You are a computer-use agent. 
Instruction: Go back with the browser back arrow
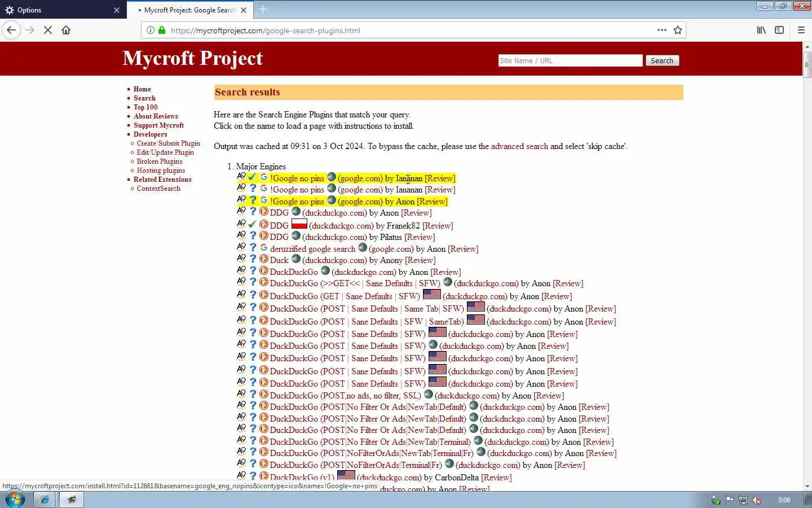(x=11, y=30)
